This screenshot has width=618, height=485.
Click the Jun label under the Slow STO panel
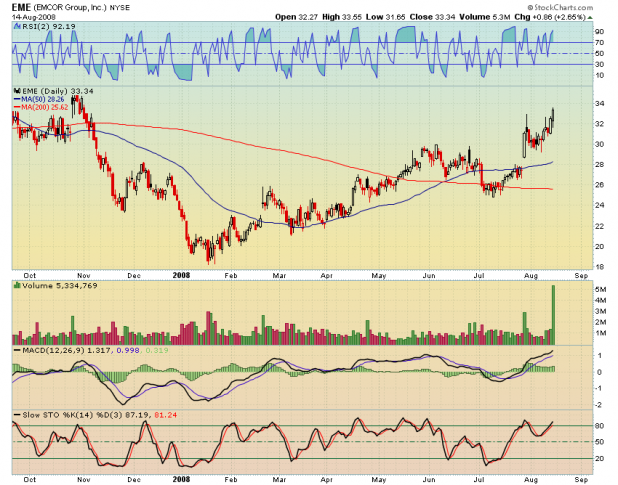(429, 479)
